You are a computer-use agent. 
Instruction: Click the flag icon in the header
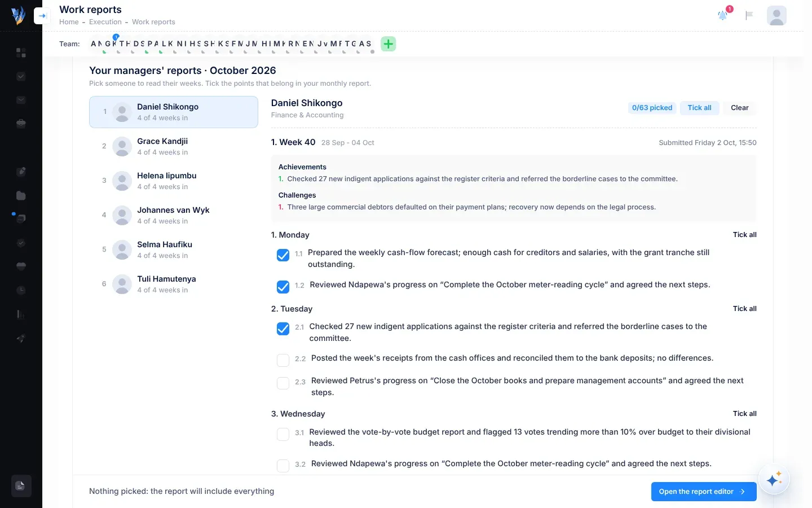[x=749, y=15]
